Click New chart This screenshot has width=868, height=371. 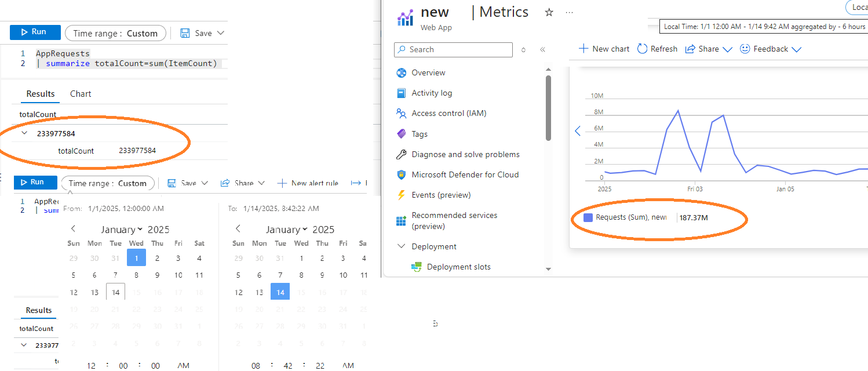click(x=604, y=49)
